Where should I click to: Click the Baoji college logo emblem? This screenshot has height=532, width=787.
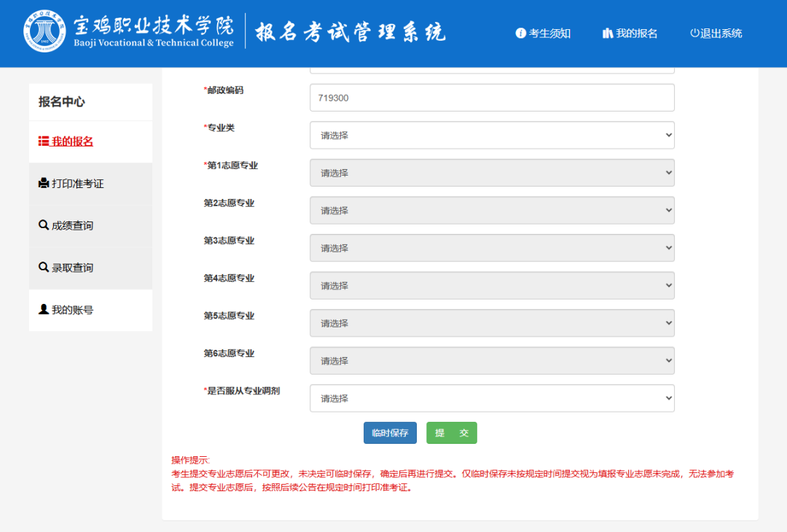[44, 32]
